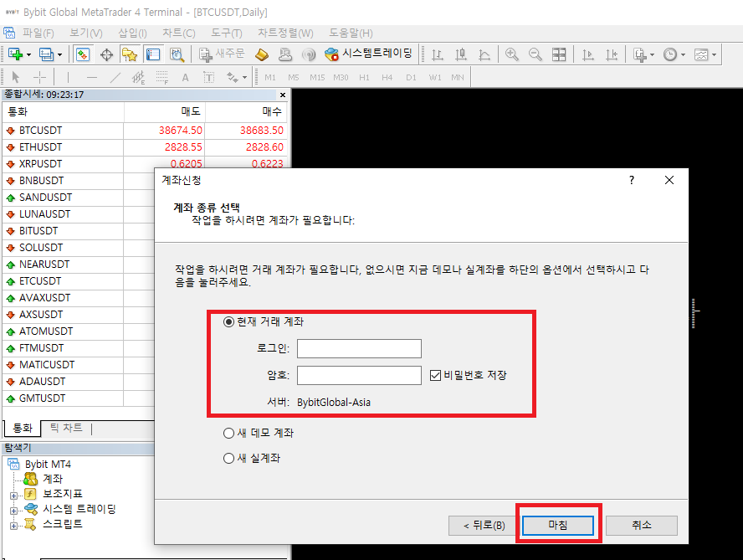Viewport: 743px width, 560px height.
Task: Select the text A tool
Action: (x=185, y=77)
